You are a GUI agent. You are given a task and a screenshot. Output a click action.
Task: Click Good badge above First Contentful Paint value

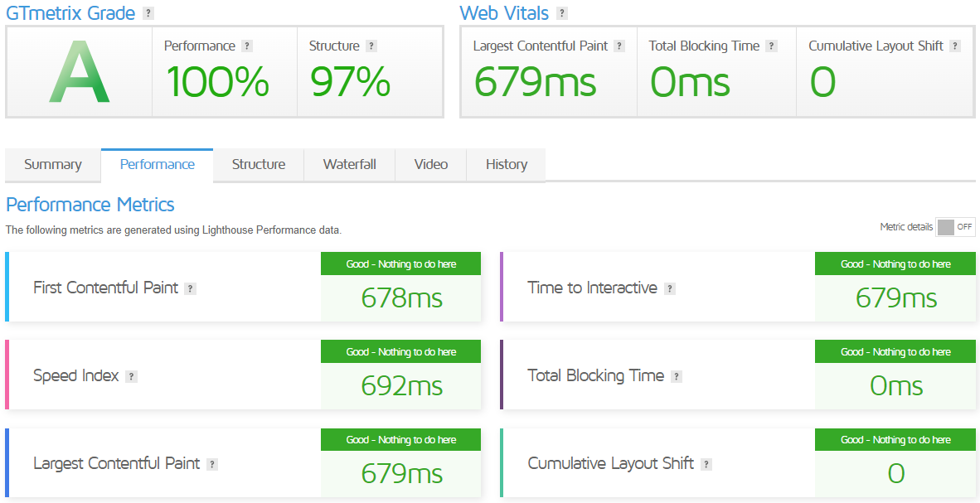coord(400,264)
